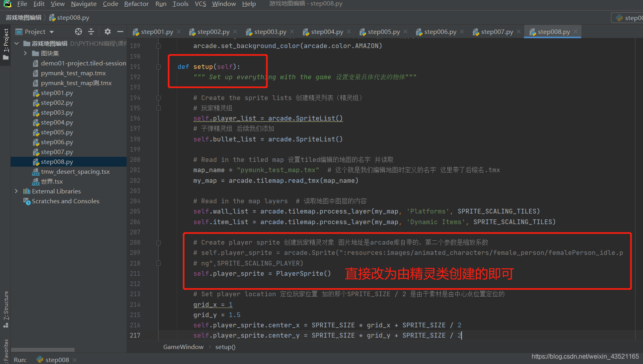The height and width of the screenshot is (364, 643).
Task: Place cursor on the PlayerSprite() code line
Action: point(262,273)
